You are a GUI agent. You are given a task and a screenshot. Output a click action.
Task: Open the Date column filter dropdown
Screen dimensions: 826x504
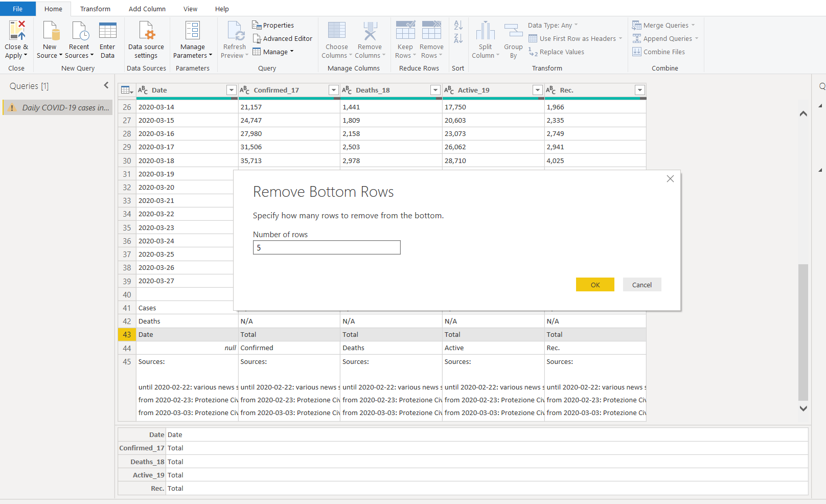click(x=231, y=90)
